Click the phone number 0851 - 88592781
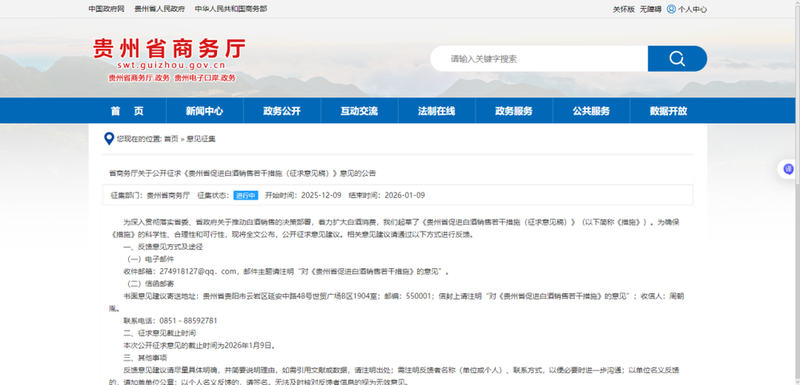 pyautogui.click(x=188, y=321)
